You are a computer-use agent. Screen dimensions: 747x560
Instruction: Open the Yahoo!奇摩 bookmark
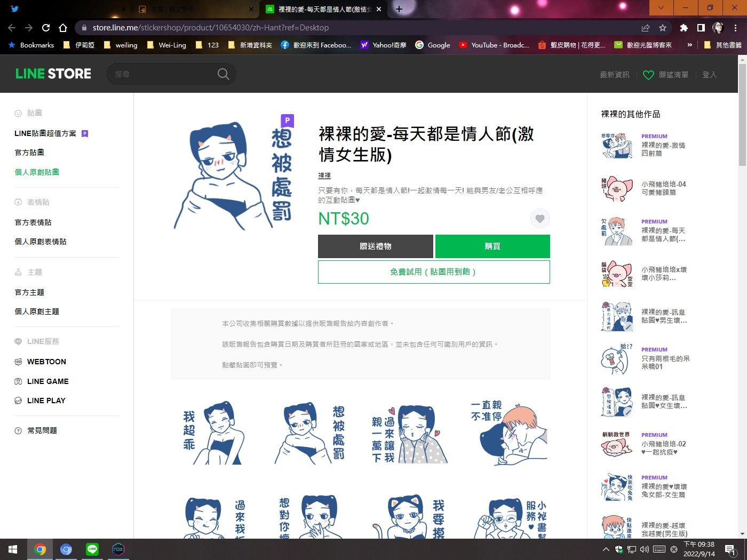383,45
